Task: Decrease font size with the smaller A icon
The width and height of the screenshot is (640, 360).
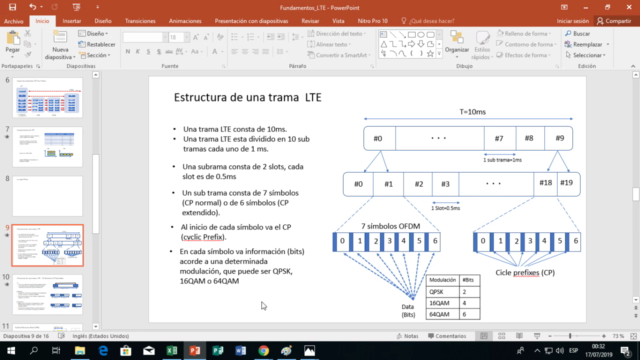Action: 206,38
